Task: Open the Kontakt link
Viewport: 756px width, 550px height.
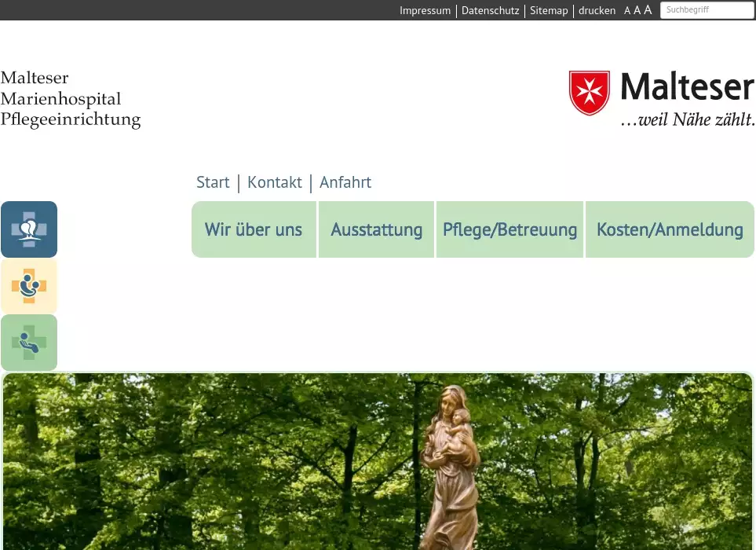Action: pyautogui.click(x=275, y=182)
